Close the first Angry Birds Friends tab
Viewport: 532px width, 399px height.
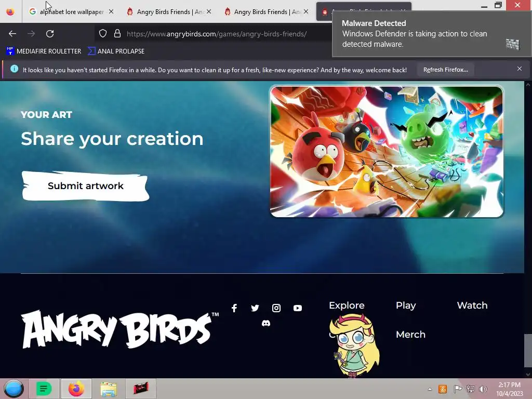click(209, 11)
